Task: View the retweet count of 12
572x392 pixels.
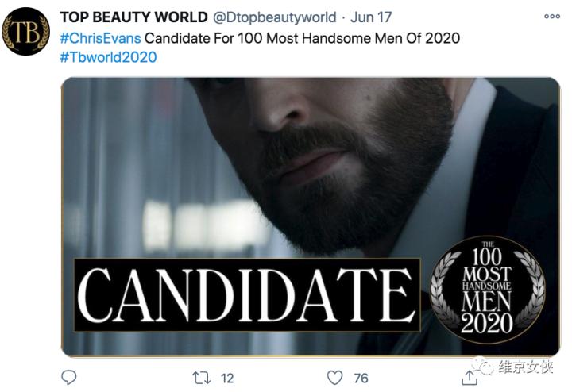Action: [226, 377]
